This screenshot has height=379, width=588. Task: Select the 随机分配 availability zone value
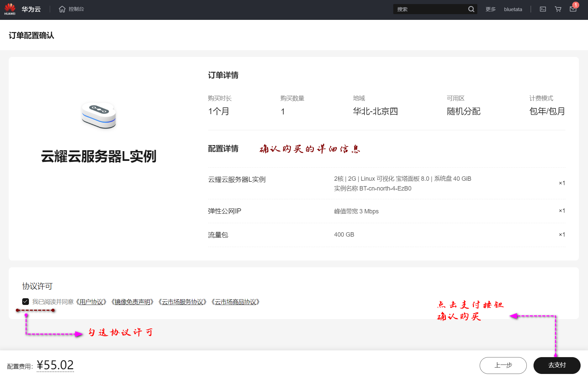[464, 111]
